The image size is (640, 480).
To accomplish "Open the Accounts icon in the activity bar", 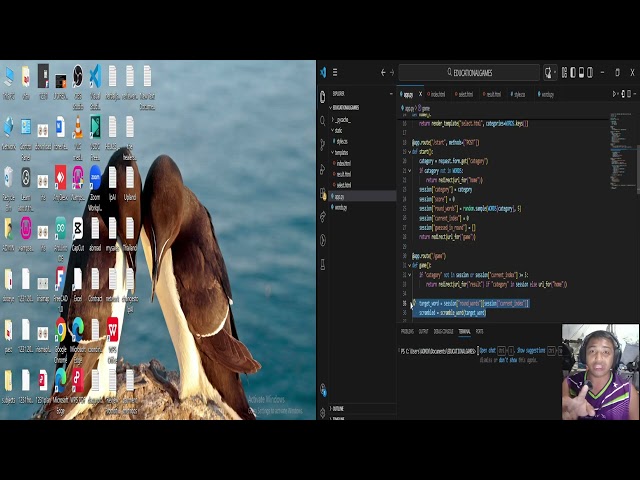I will (323, 390).
